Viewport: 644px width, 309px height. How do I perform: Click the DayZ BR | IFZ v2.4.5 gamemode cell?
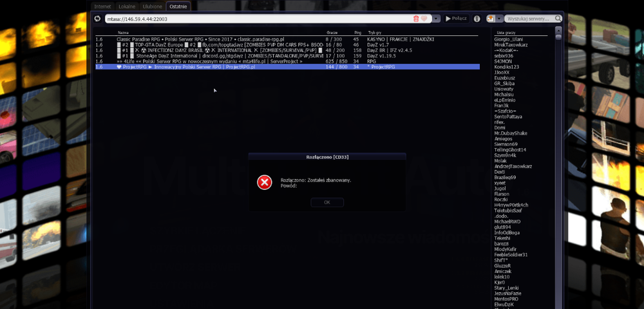coord(390,50)
